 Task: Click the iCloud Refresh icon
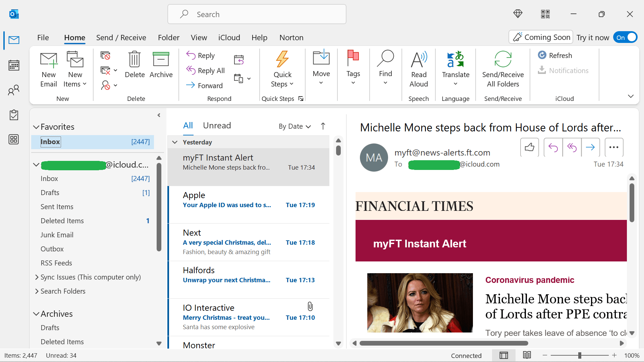(542, 55)
